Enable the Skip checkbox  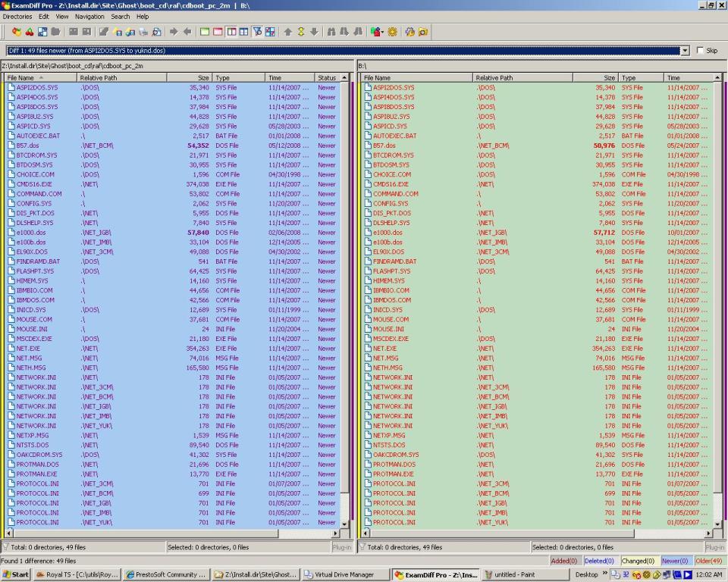pos(700,51)
